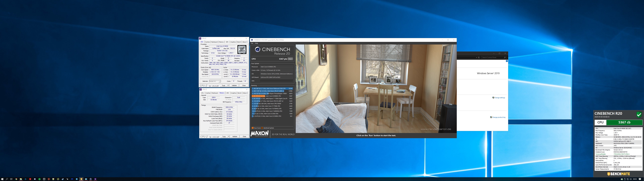The width and height of the screenshot is (644, 181).
Task: Open Discord from taskbar
Action: 35,179
